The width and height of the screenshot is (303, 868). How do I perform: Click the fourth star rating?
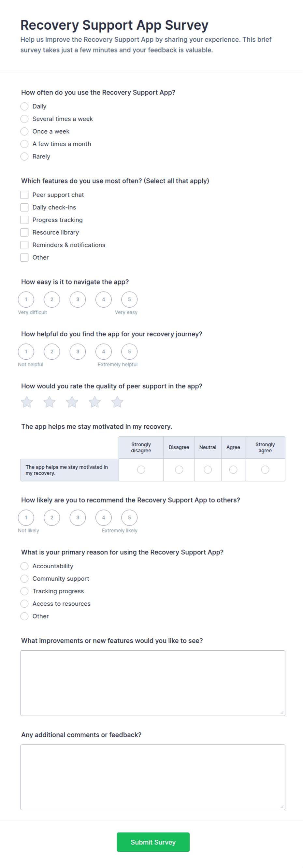pos(95,402)
